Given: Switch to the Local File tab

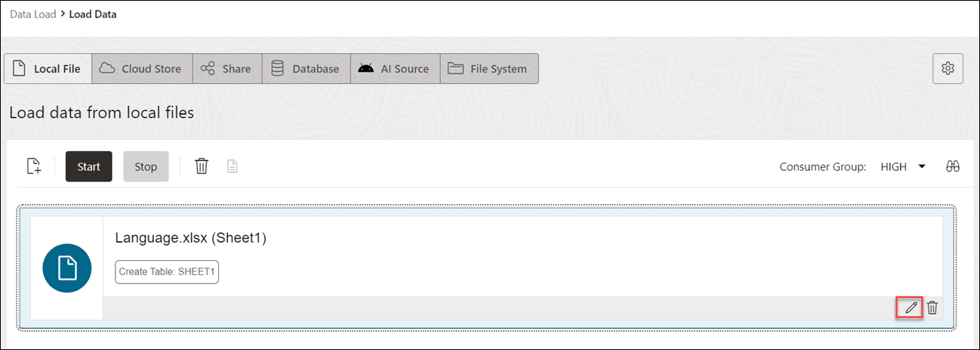Looking at the screenshot, I should point(48,69).
